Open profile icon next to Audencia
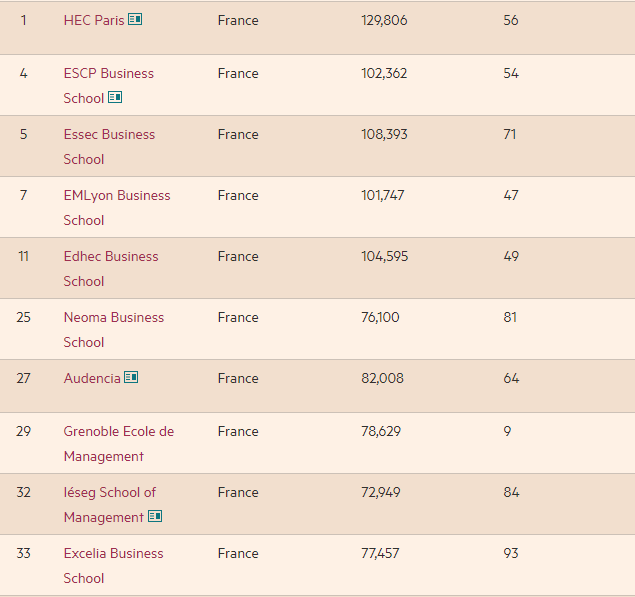Image resolution: width=635 pixels, height=597 pixels. pos(131,377)
